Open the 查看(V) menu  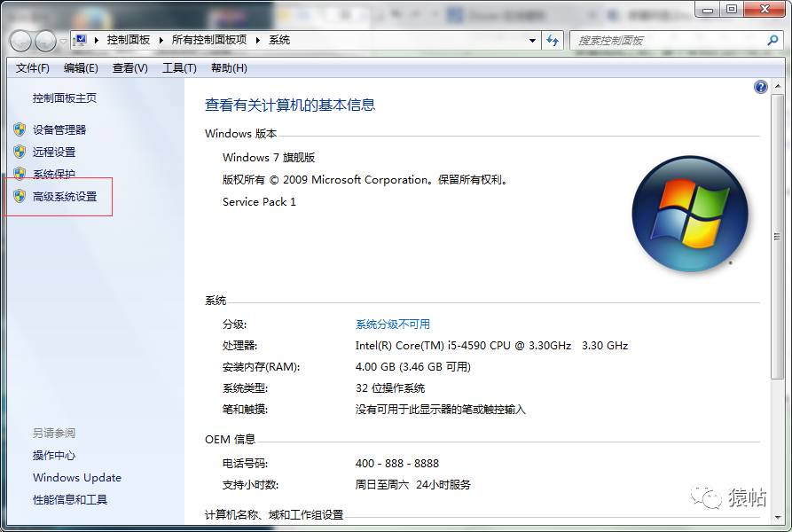pyautogui.click(x=129, y=68)
